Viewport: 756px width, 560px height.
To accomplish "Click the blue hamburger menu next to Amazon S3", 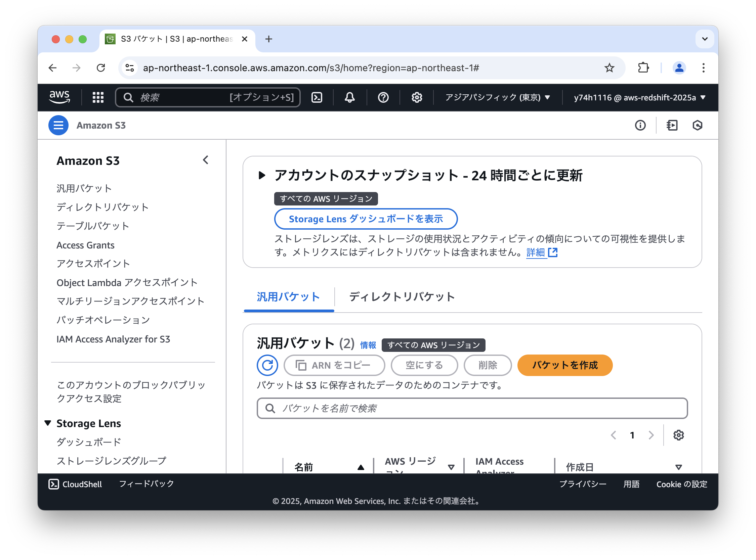I will point(58,126).
